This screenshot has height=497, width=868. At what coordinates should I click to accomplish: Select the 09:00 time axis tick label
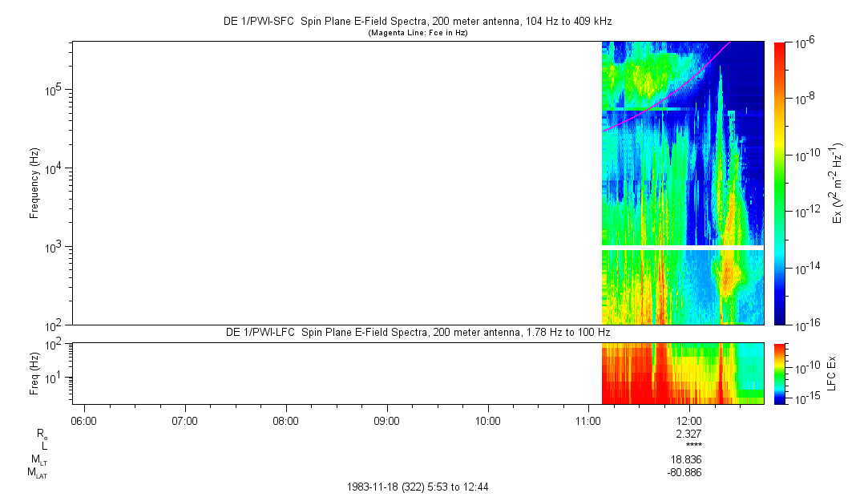click(386, 420)
